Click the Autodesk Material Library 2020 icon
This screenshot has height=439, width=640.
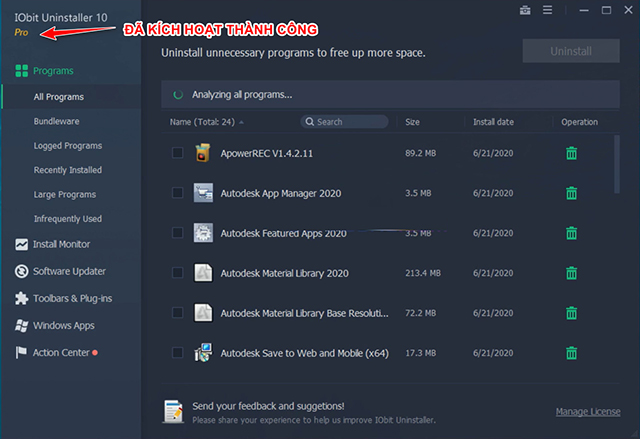[203, 273]
